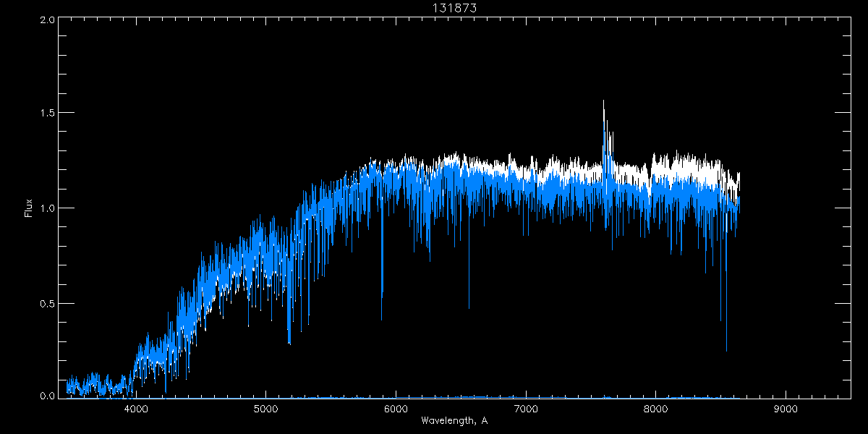Click the 8000 x-axis tick label

click(655, 409)
